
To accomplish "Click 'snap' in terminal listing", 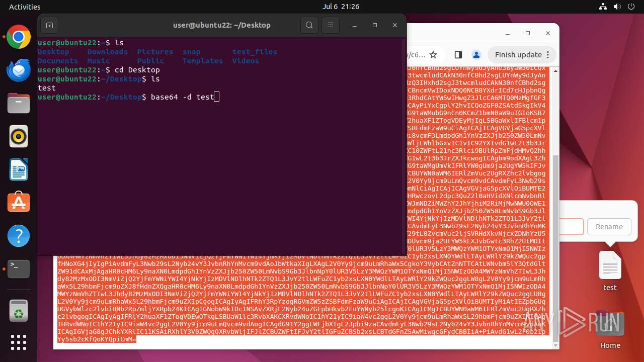I will 191,52.
